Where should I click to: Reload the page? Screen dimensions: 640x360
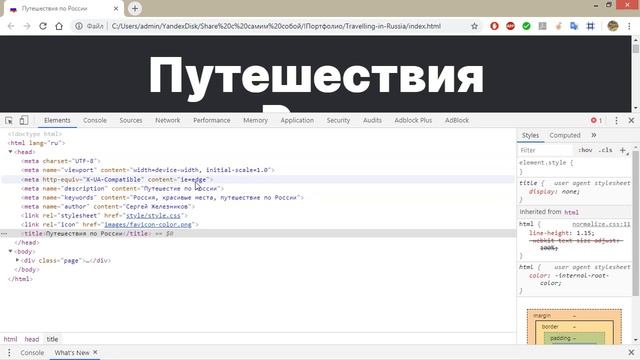43,26
